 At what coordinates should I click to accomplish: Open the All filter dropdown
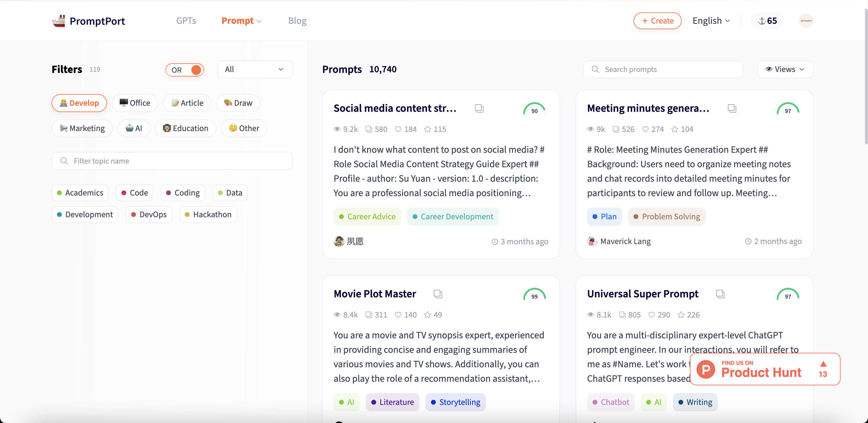click(255, 69)
